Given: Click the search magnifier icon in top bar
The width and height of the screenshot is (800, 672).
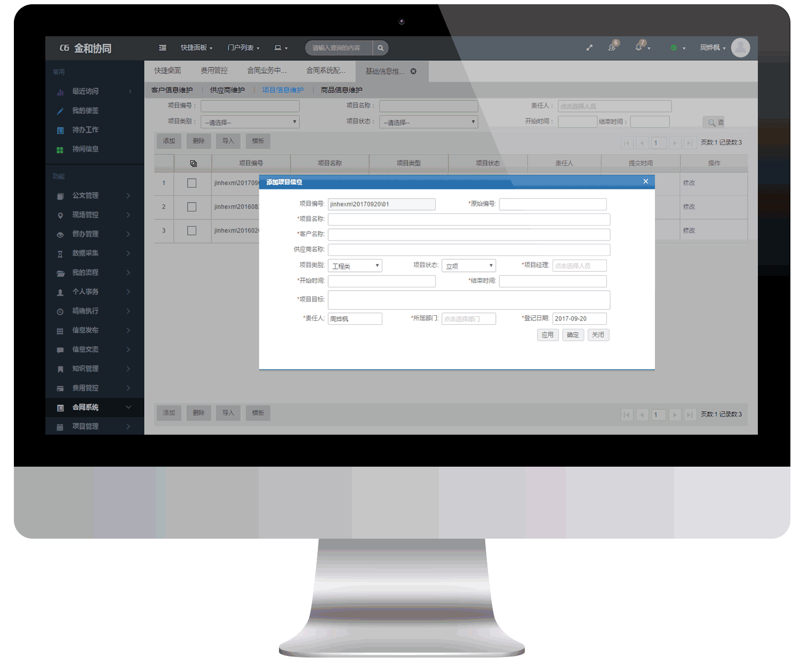Looking at the screenshot, I should click(380, 48).
